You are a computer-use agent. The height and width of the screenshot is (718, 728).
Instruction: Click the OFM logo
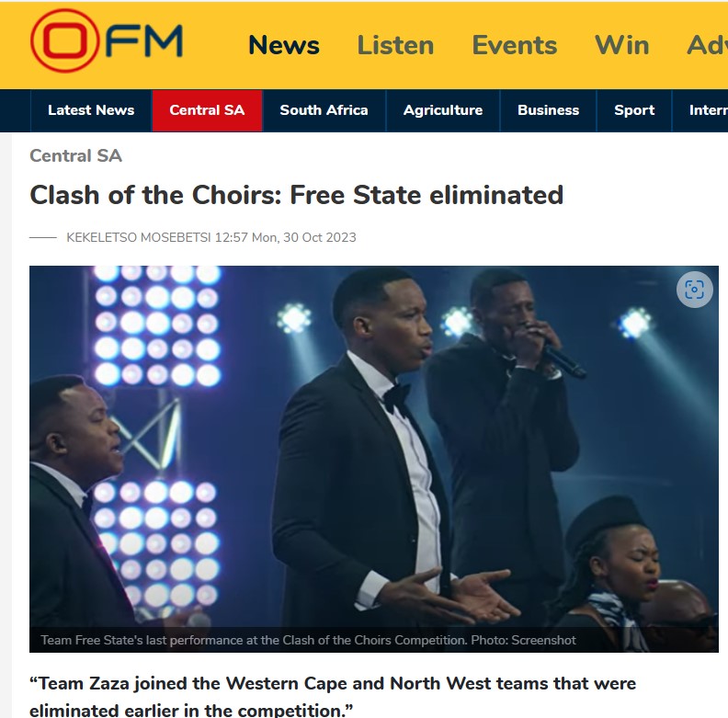[x=107, y=40]
